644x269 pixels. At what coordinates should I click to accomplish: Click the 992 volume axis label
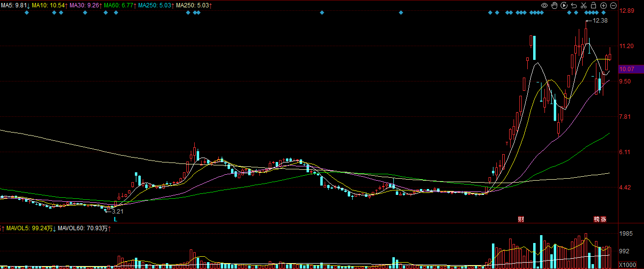click(x=625, y=251)
